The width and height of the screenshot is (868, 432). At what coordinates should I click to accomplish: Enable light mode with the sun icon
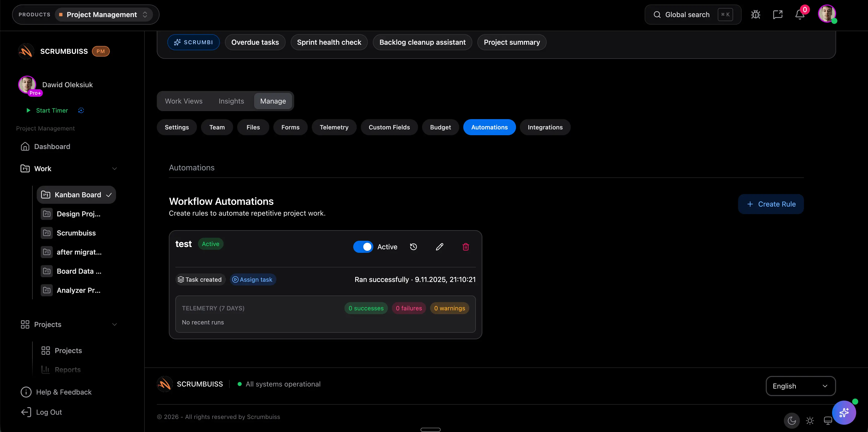pos(810,420)
